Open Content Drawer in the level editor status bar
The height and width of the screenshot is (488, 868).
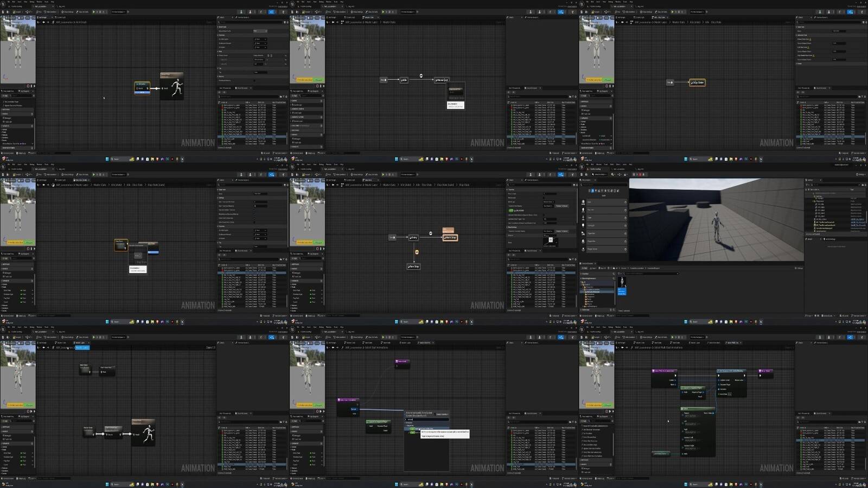tap(587, 315)
